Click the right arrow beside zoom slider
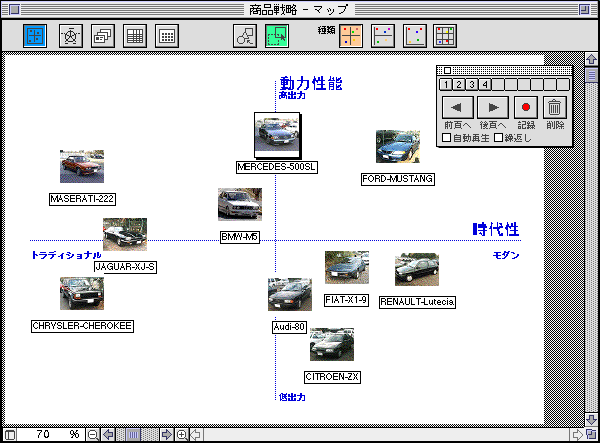 tap(166, 435)
